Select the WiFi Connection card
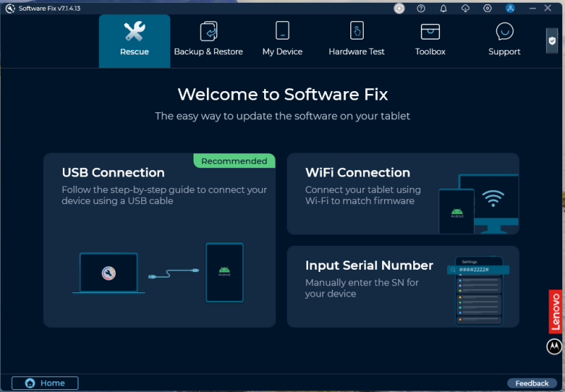Screen dimensions: 565x392 coord(403,194)
